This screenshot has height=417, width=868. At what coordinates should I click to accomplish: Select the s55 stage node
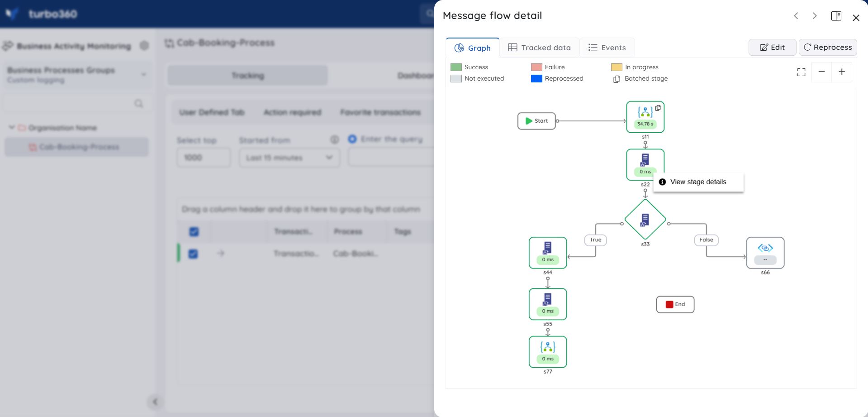[x=548, y=304]
